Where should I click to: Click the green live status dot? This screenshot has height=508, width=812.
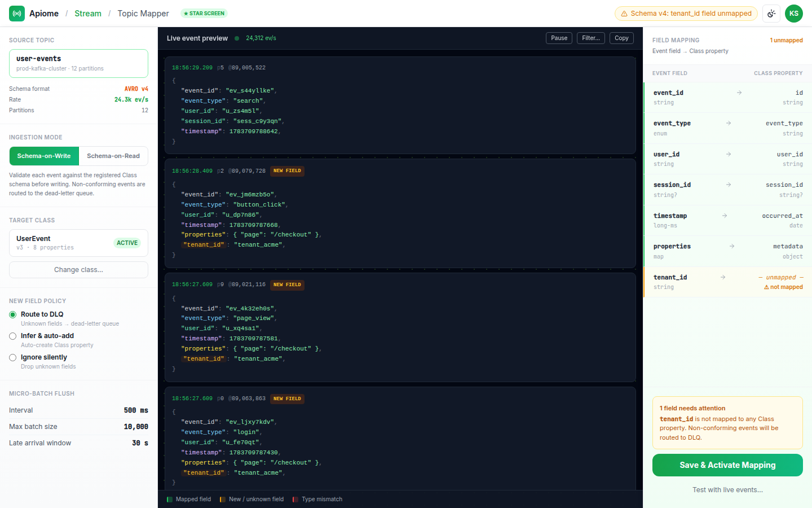point(237,38)
